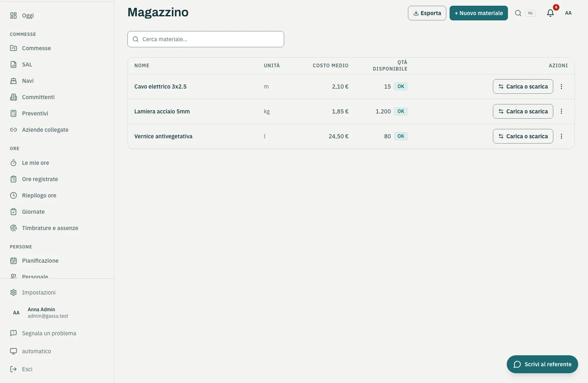This screenshot has width=588, height=383.
Task: Click the Ore registrate clipboard icon
Action: pyautogui.click(x=13, y=179)
